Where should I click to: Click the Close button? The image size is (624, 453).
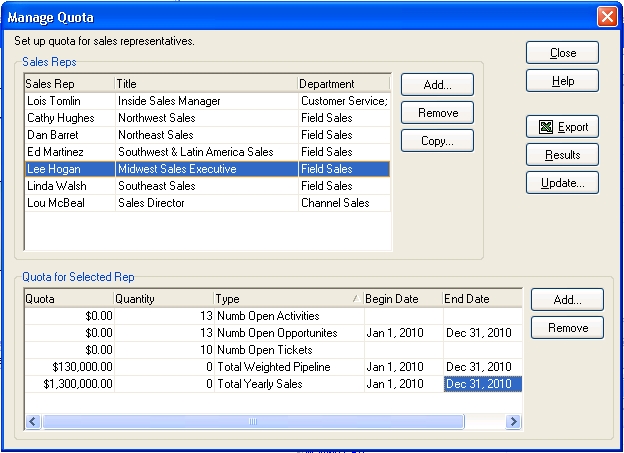(x=562, y=53)
